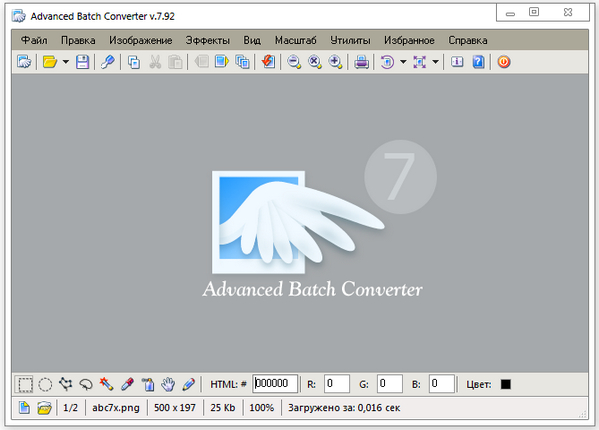The height and width of the screenshot is (430, 599).
Task: Go to next image with right arrow icon
Action: [222, 61]
